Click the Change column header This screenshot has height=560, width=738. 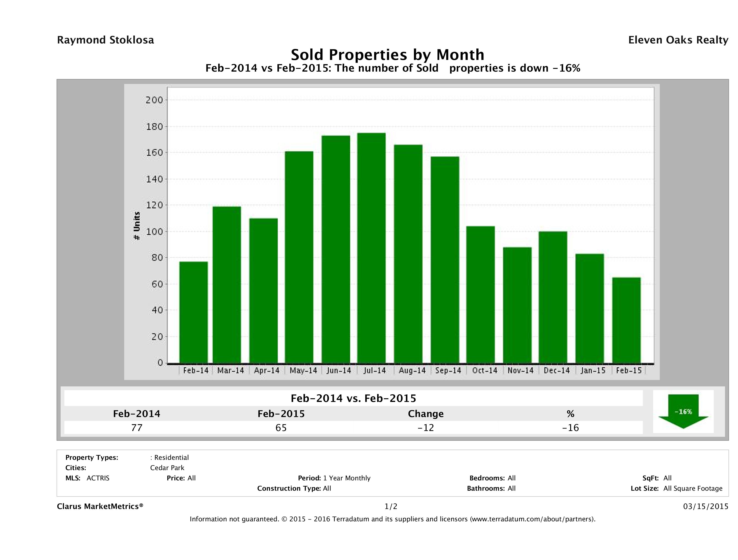pyautogui.click(x=425, y=414)
